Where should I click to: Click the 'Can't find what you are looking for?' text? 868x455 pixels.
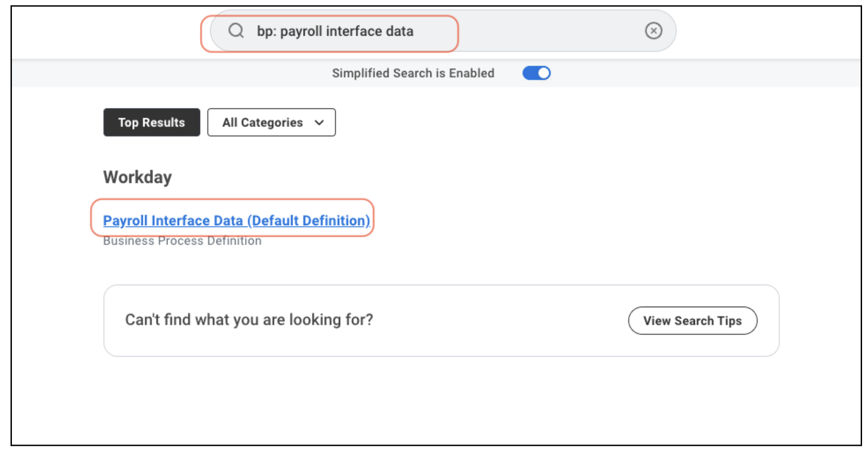coord(249,320)
